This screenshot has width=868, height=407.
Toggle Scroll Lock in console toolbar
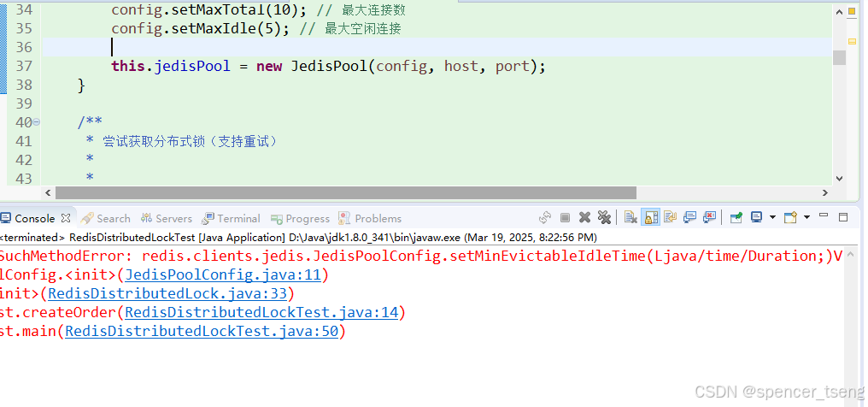point(650,217)
